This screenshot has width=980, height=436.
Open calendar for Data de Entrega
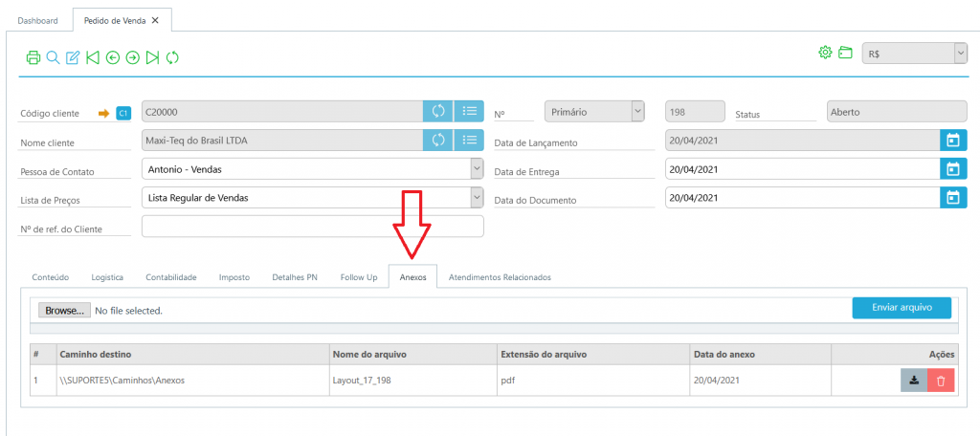[952, 169]
